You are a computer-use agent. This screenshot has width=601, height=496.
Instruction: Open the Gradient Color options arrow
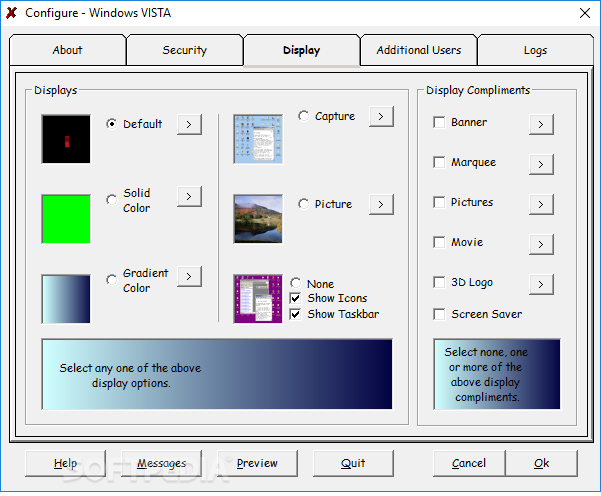pos(189,276)
